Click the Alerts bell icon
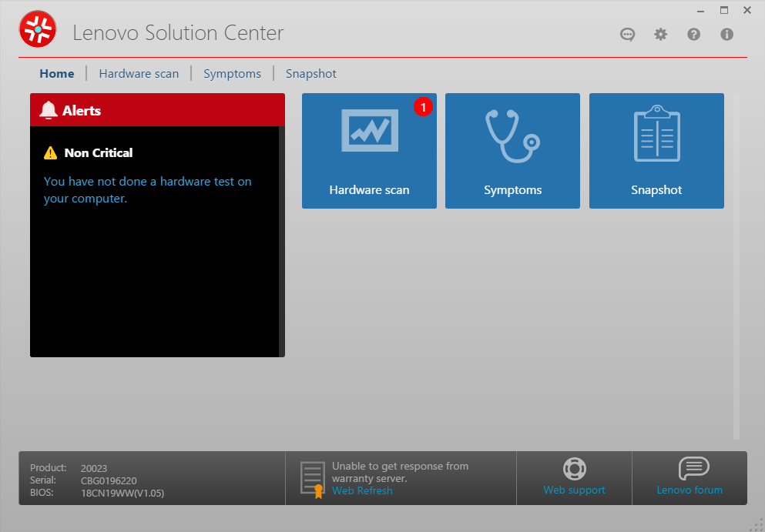This screenshot has height=532, width=765. point(48,110)
